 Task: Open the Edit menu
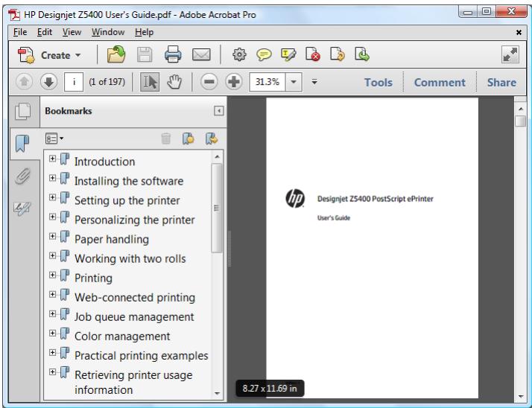45,32
